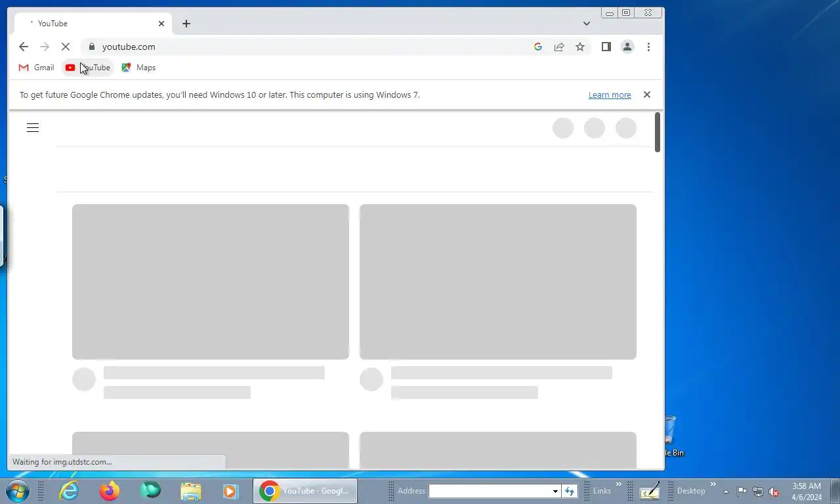Select Recycle Bin on the desktop
Screen dimensions: 840x504
click(670, 436)
